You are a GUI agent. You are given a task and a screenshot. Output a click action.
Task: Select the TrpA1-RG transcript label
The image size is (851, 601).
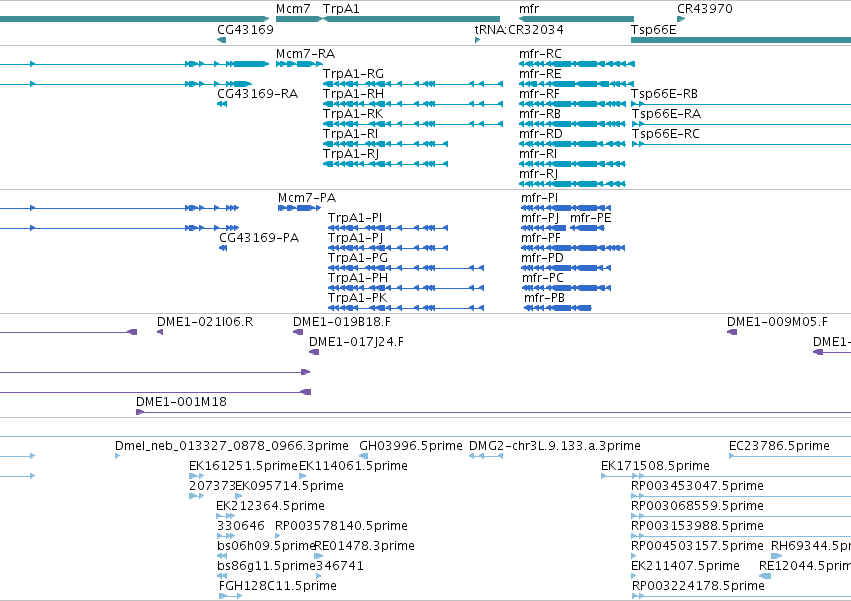pos(353,74)
